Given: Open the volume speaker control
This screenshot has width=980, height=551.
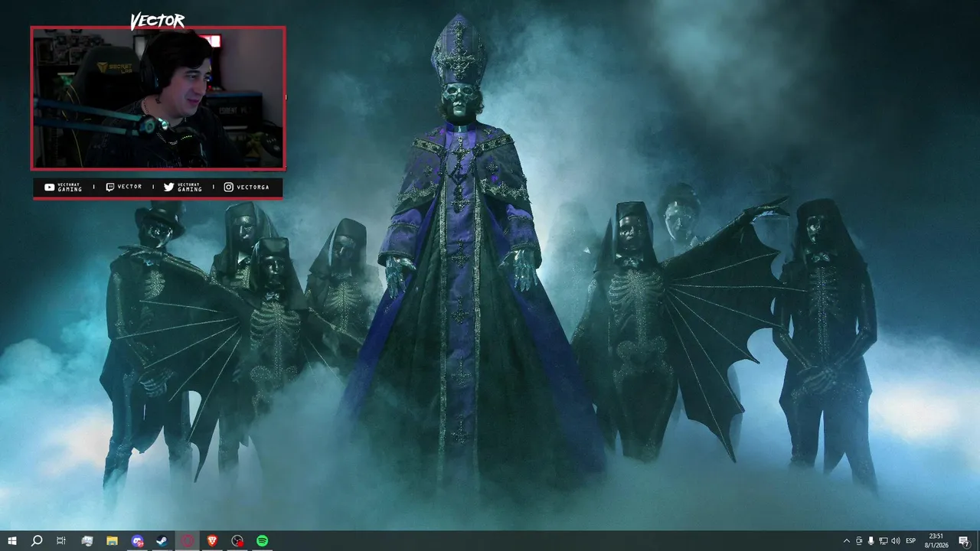Looking at the screenshot, I should pos(896,541).
